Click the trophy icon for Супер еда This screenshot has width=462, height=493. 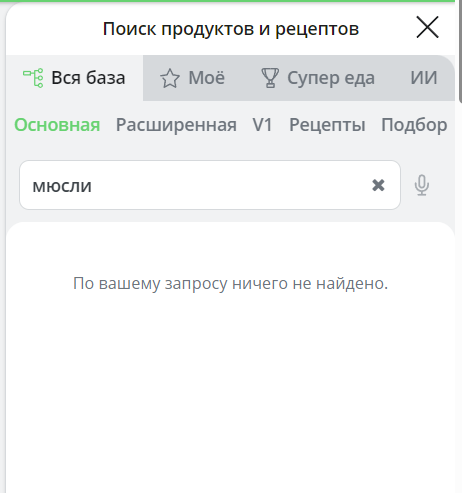(x=270, y=78)
